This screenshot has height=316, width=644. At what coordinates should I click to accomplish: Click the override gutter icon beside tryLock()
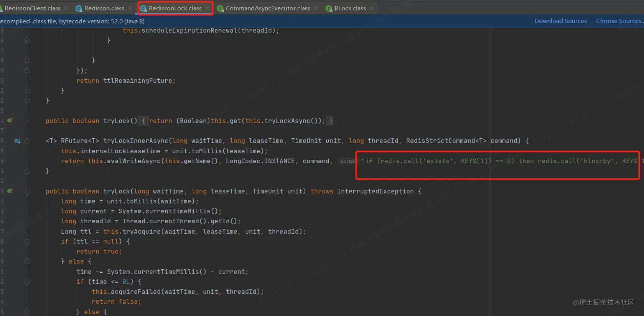click(x=10, y=121)
